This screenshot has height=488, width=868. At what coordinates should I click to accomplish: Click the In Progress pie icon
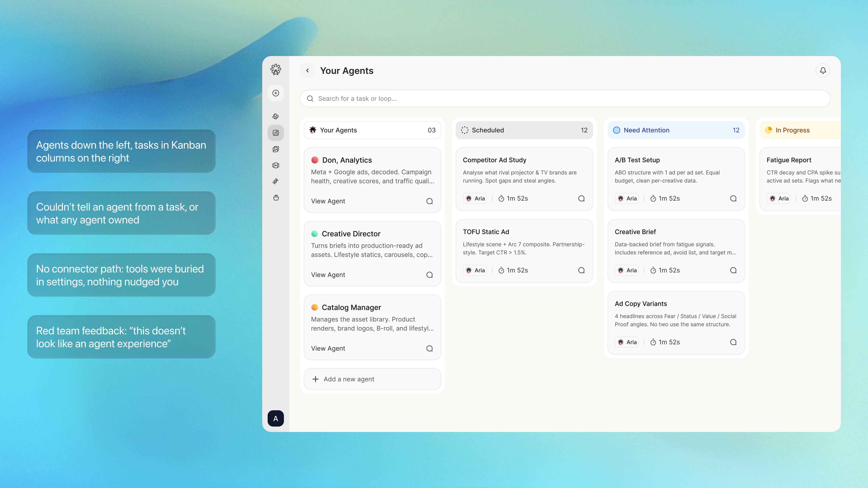(x=769, y=130)
